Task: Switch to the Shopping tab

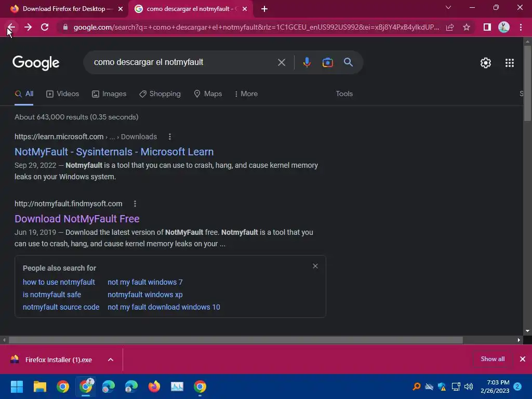Action: click(x=160, y=94)
